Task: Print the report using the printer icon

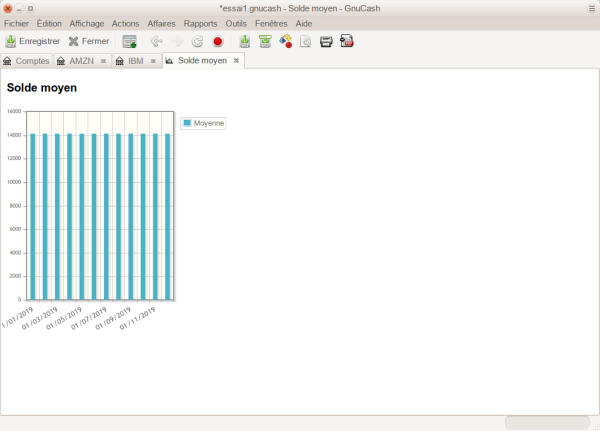Action: click(326, 42)
